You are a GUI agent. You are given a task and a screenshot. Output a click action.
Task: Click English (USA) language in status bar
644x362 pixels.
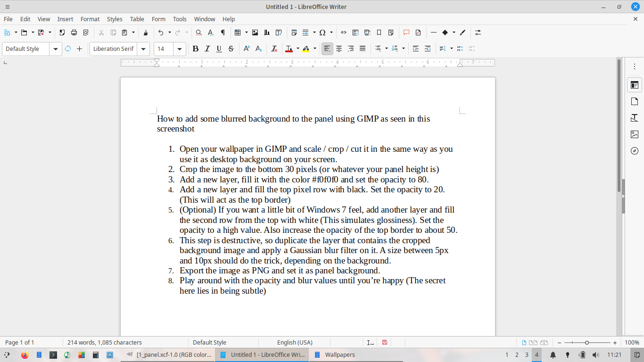pos(295,343)
